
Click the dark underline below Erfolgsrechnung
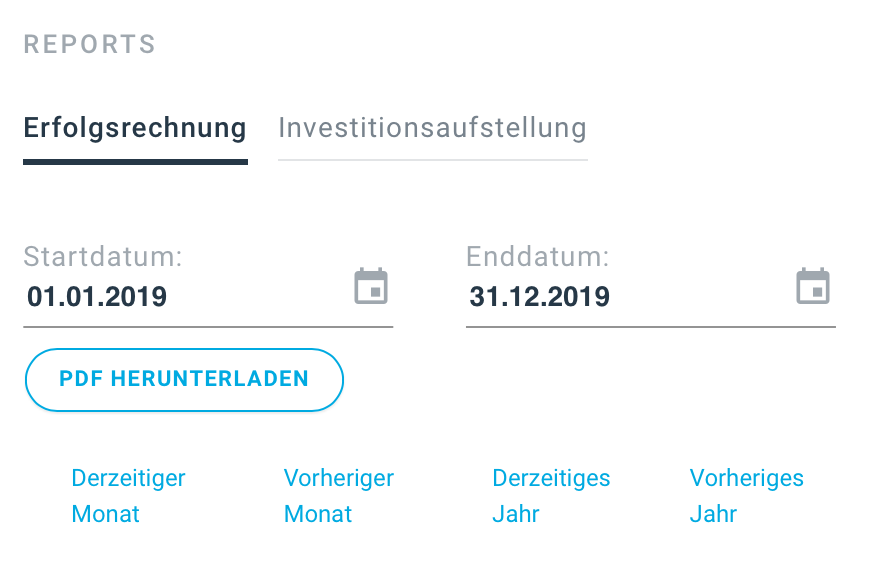coord(136,162)
